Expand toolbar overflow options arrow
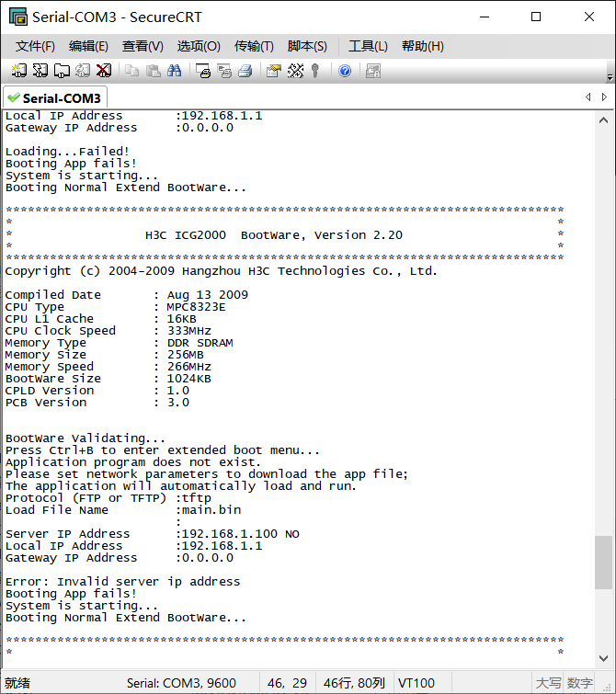This screenshot has width=616, height=694. click(x=610, y=77)
